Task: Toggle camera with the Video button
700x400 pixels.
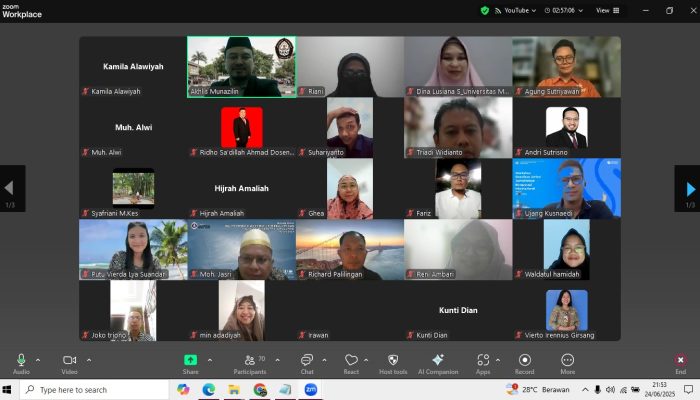Action: (x=70, y=363)
